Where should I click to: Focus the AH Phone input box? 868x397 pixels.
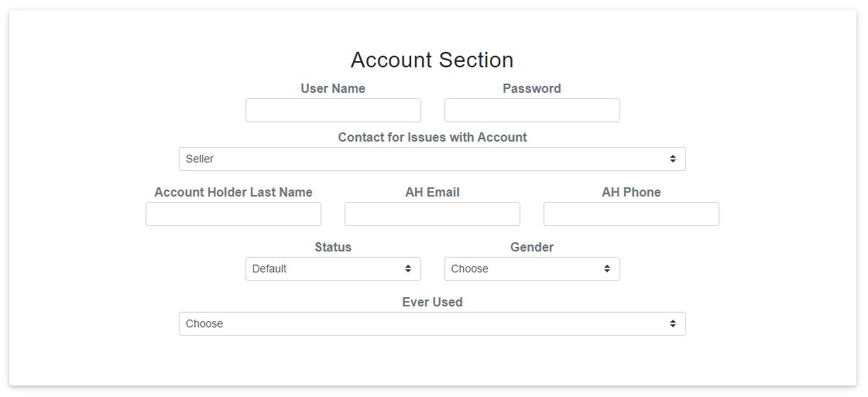click(631, 214)
